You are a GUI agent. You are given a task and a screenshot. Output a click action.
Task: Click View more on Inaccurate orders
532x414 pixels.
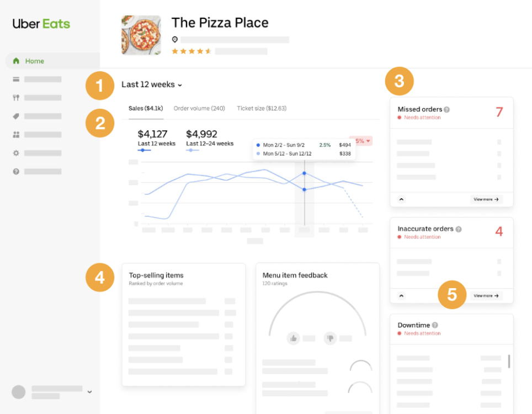(x=486, y=296)
